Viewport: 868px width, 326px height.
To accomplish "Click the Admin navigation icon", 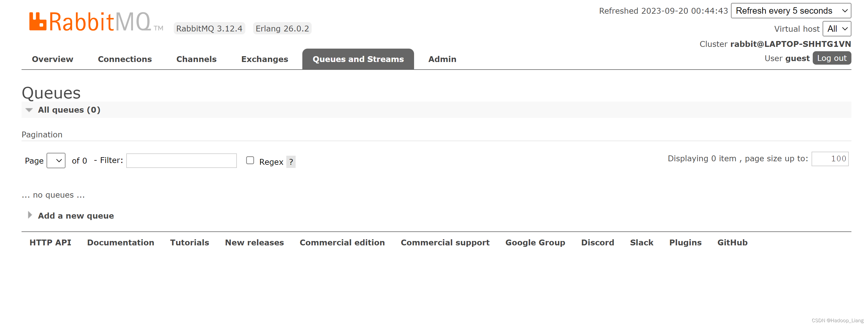I will pos(442,59).
